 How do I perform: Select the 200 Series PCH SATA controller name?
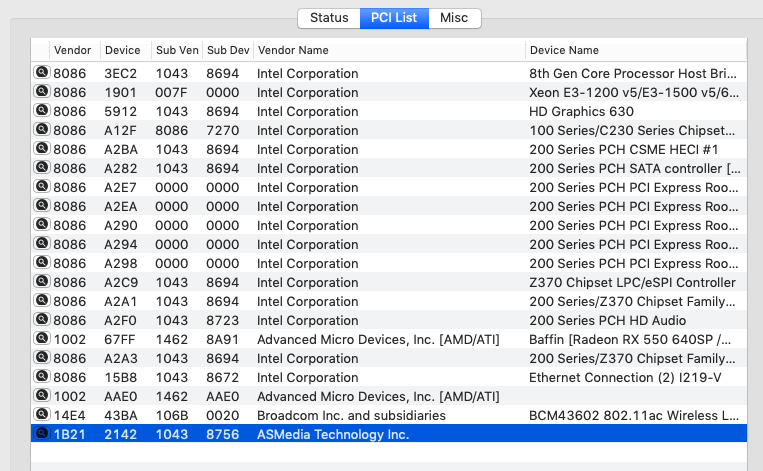635,168
